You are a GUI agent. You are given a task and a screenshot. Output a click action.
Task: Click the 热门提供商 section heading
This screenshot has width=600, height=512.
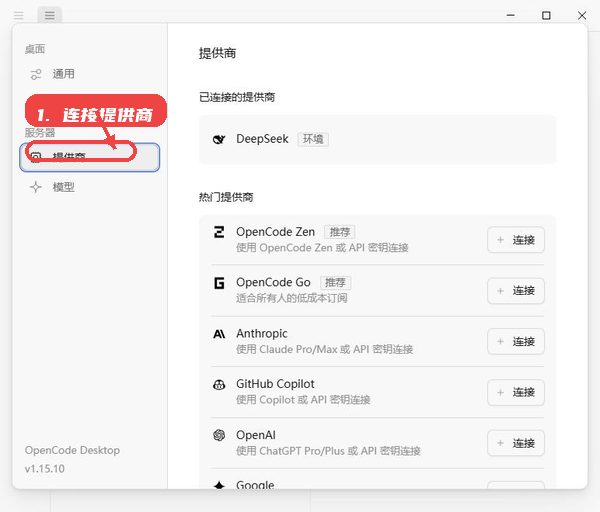click(x=226, y=197)
